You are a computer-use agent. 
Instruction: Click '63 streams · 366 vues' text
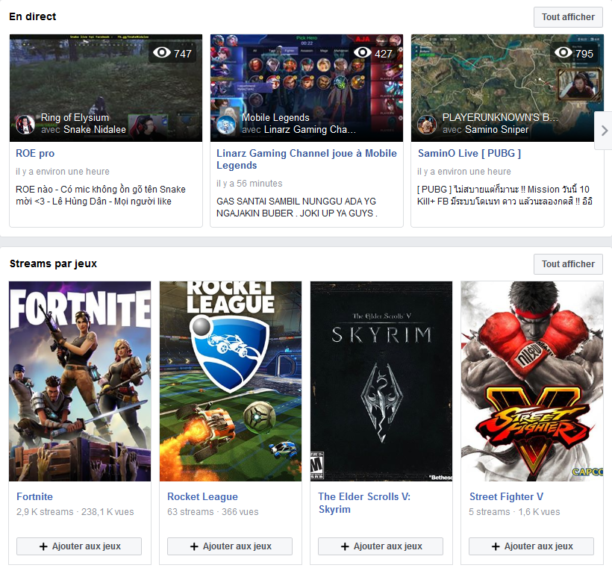point(213,512)
